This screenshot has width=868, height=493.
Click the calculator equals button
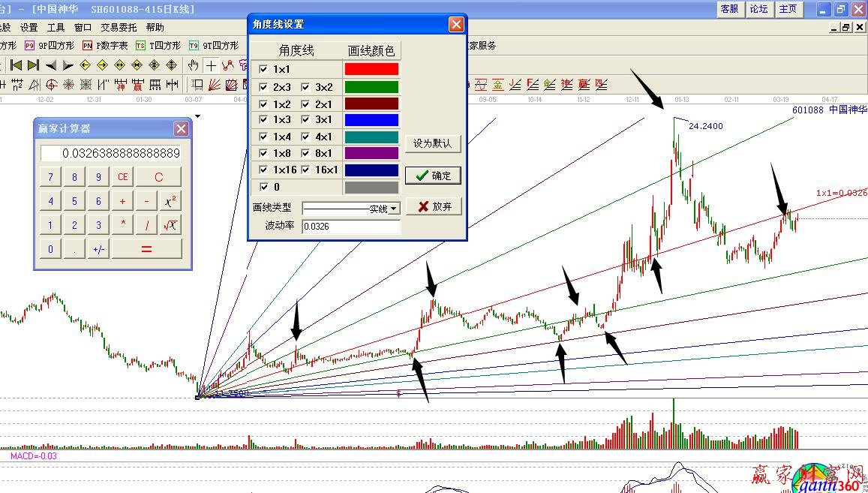pyautogui.click(x=147, y=249)
